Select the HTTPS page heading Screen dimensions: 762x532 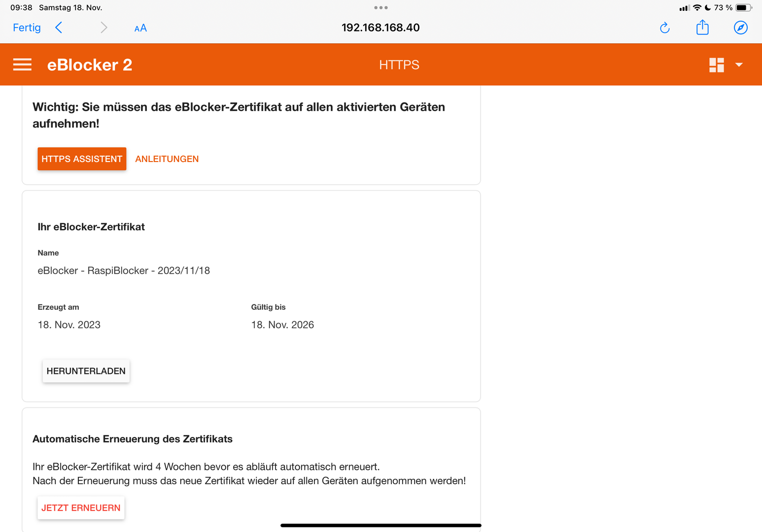[399, 65]
